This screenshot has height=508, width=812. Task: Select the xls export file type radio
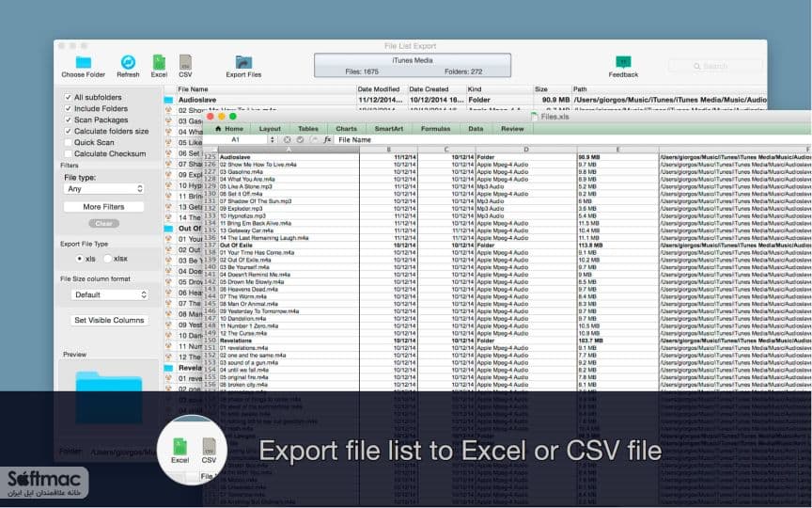coord(79,259)
